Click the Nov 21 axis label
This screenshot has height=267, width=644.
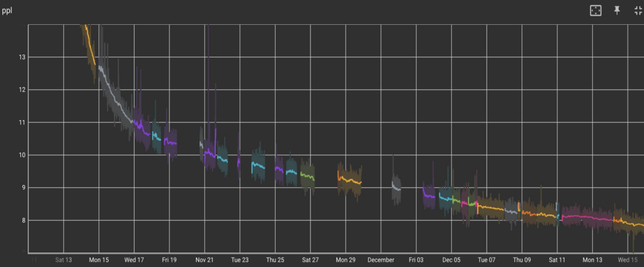point(204,260)
